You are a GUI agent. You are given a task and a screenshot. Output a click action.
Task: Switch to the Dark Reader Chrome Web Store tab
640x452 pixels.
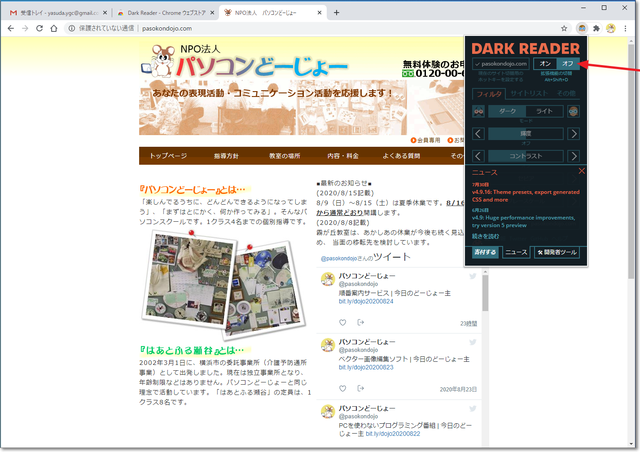click(160, 12)
